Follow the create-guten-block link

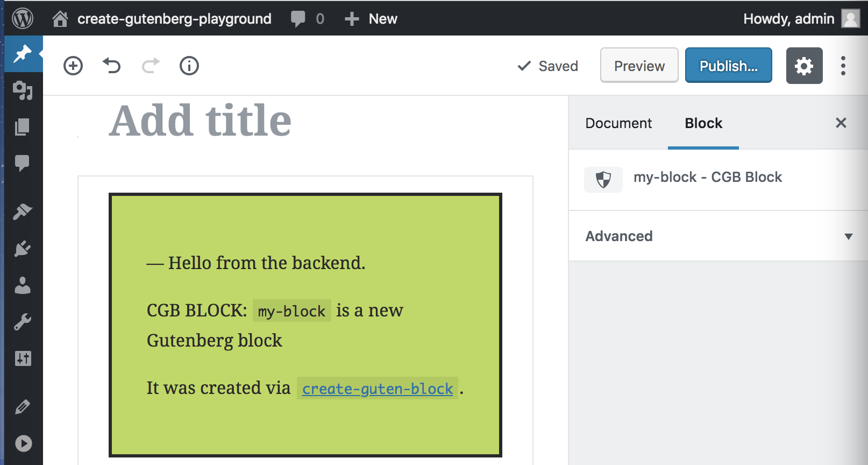point(378,389)
